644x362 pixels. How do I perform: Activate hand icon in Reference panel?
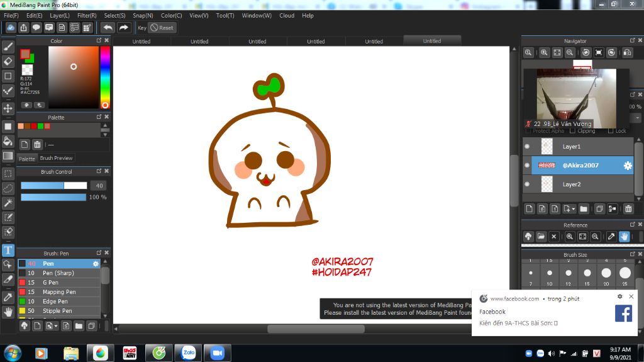click(x=625, y=237)
